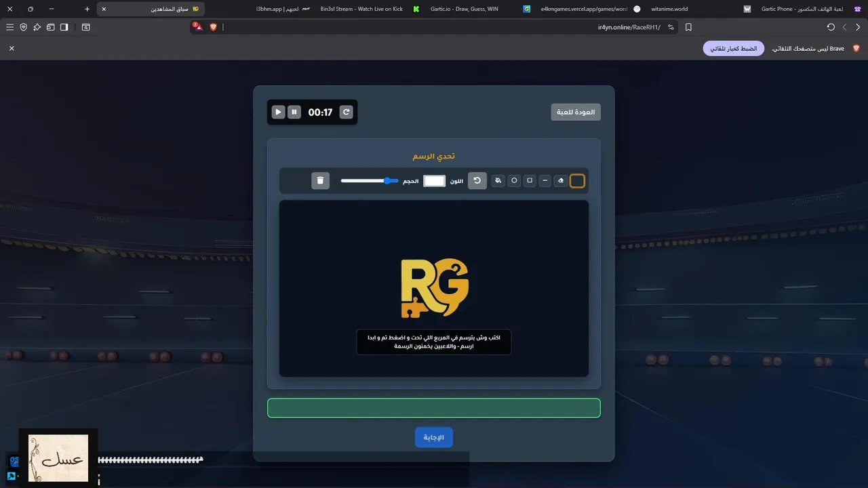Switch to the l3bhm.app tab
868x488 pixels.
click(x=283, y=9)
